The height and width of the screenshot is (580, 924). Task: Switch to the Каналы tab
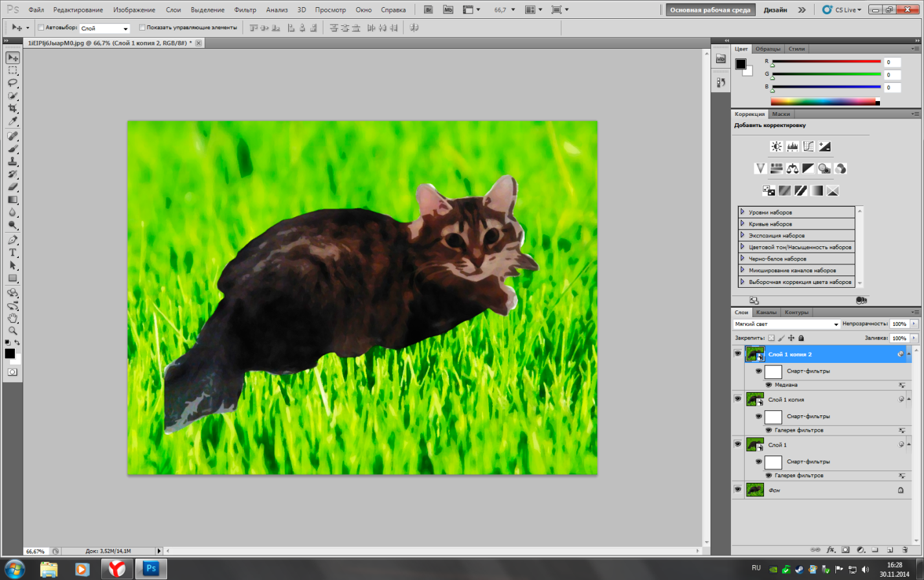767,312
